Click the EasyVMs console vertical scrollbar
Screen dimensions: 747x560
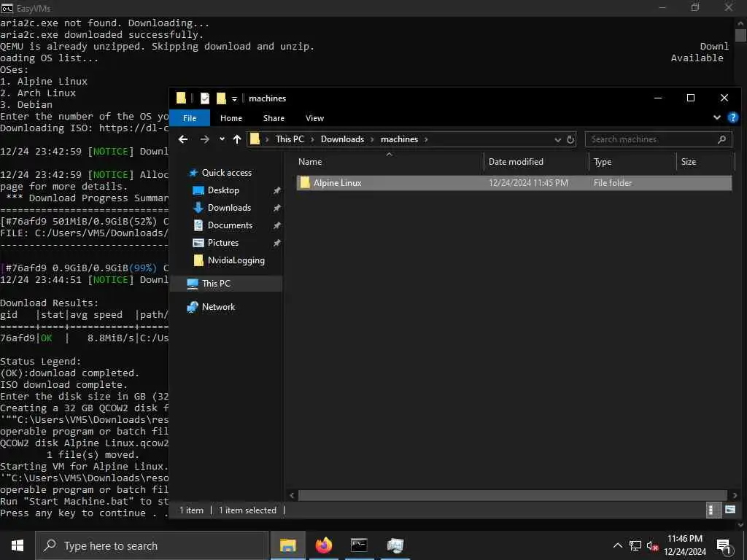[740, 36]
